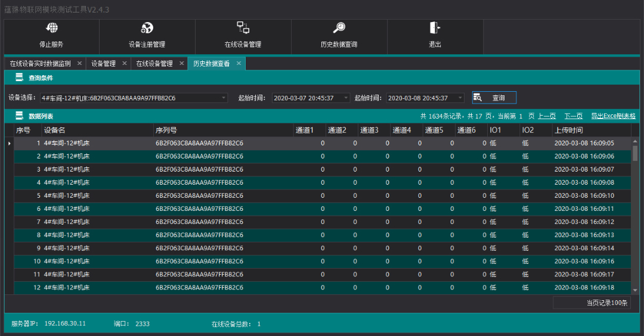
Task: Close the 设备管理 tab
Action: tap(124, 63)
